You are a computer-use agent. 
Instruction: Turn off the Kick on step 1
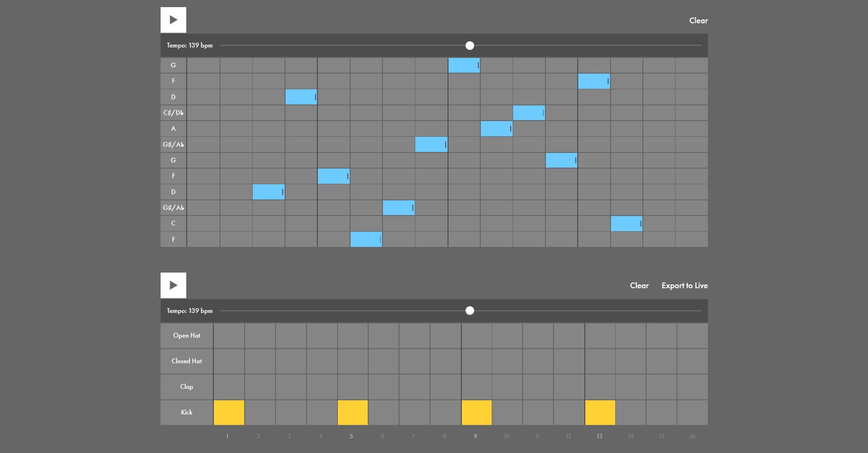[229, 412]
